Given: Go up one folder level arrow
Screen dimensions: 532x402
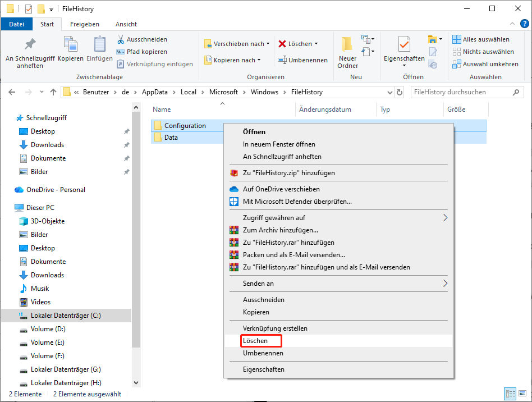Looking at the screenshot, I should click(x=53, y=92).
